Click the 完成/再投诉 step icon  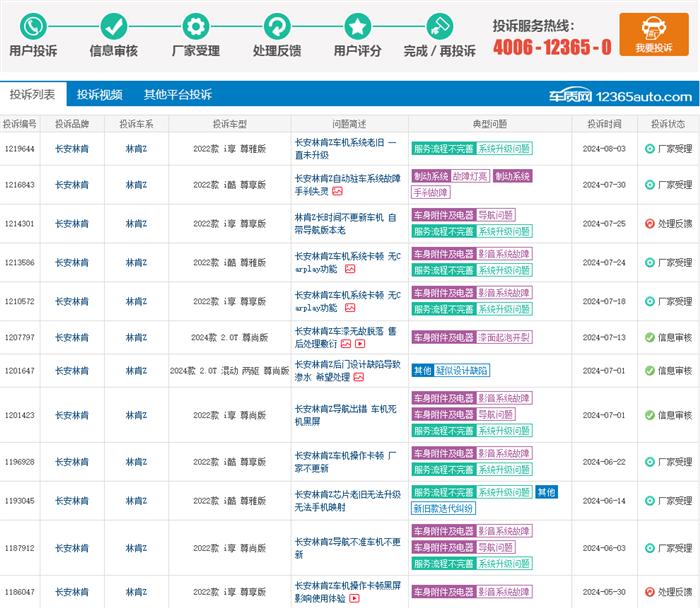(x=440, y=26)
